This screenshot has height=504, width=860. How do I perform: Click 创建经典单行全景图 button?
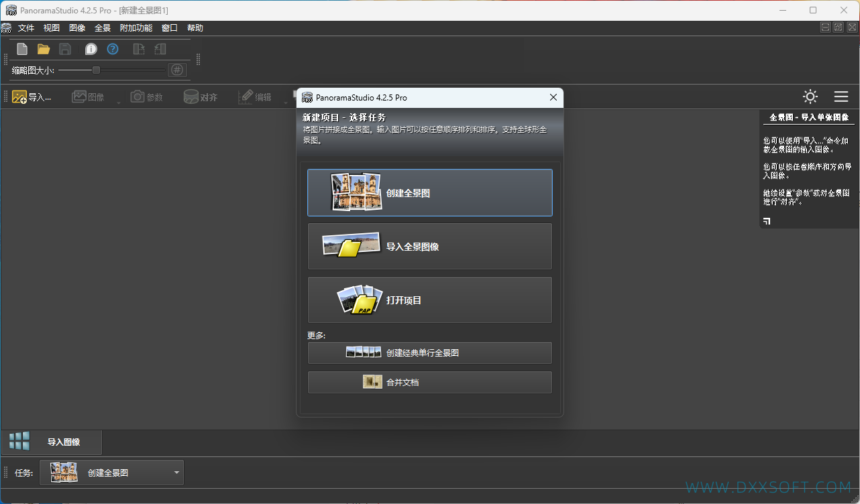coord(430,353)
